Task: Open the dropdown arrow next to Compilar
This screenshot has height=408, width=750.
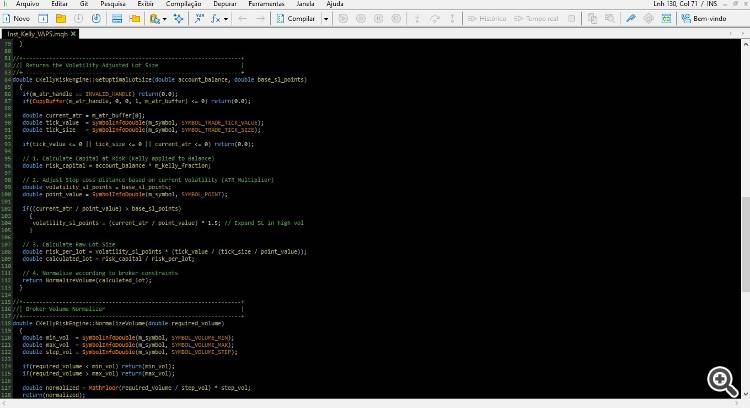Action: [x=326, y=19]
